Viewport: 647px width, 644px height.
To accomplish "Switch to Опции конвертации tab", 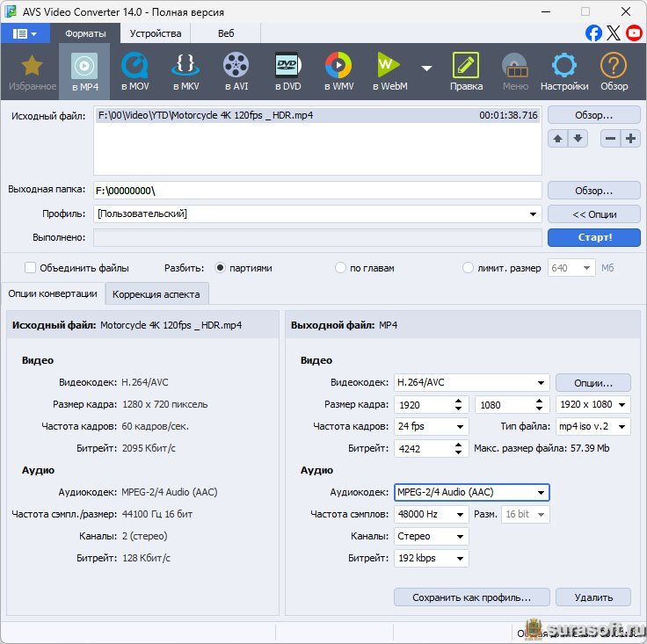I will [x=53, y=293].
